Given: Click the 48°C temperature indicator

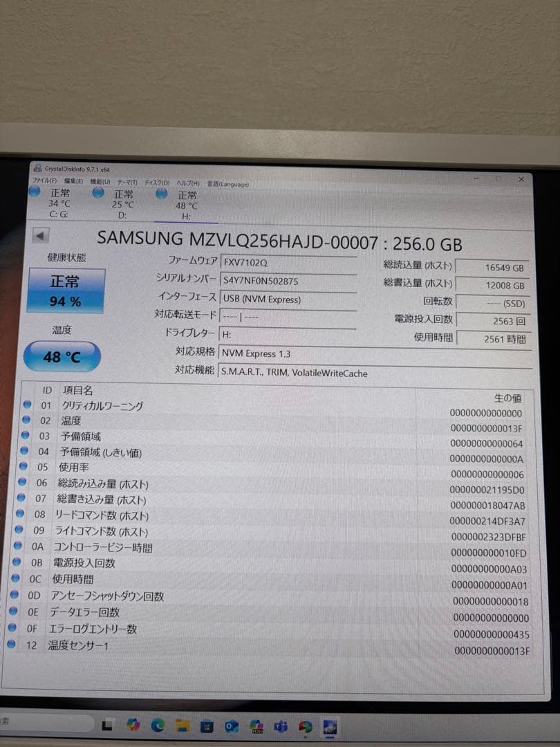Looking at the screenshot, I should (x=62, y=357).
